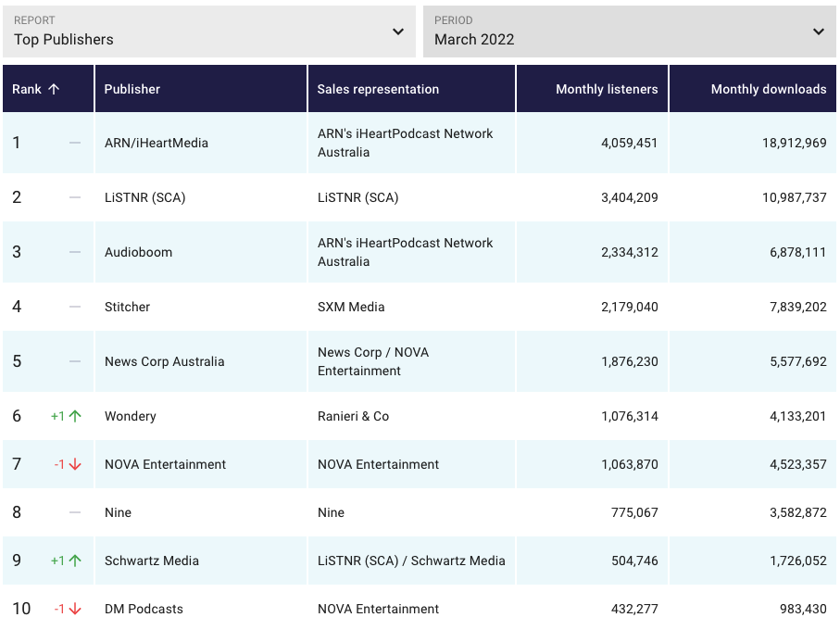The height and width of the screenshot is (630, 840).
Task: Click the green up arrow in Schwartz Media row
Action: (76, 561)
